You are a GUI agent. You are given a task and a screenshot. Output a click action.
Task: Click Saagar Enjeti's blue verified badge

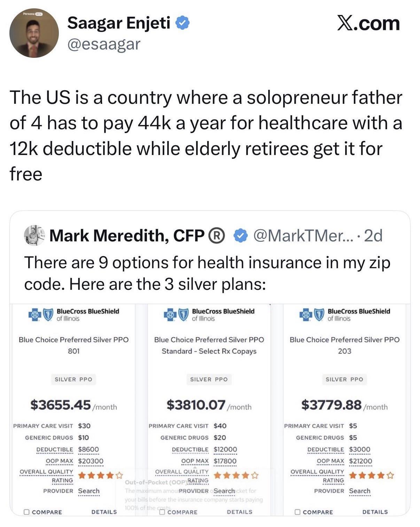pos(182,23)
